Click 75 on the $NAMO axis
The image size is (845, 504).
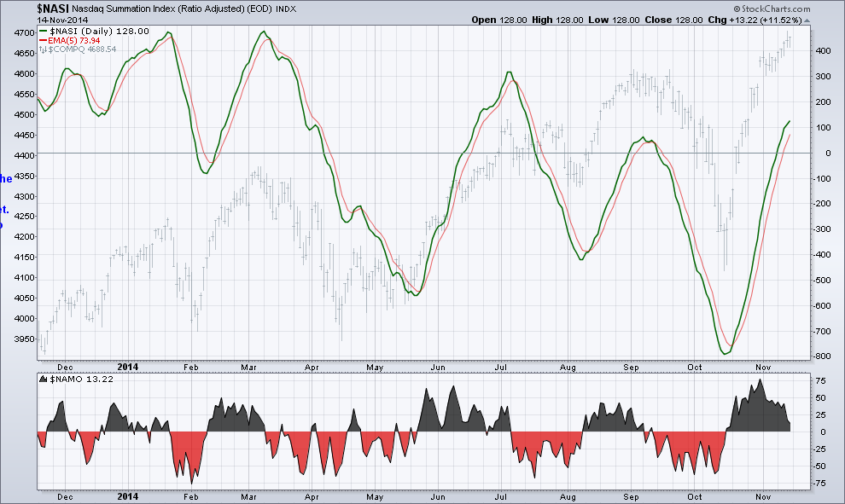coord(820,381)
